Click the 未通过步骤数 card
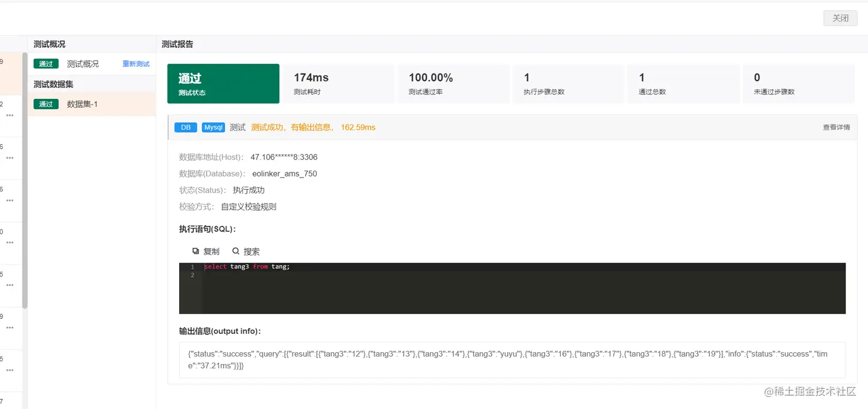The height and width of the screenshot is (409, 868). [x=799, y=83]
